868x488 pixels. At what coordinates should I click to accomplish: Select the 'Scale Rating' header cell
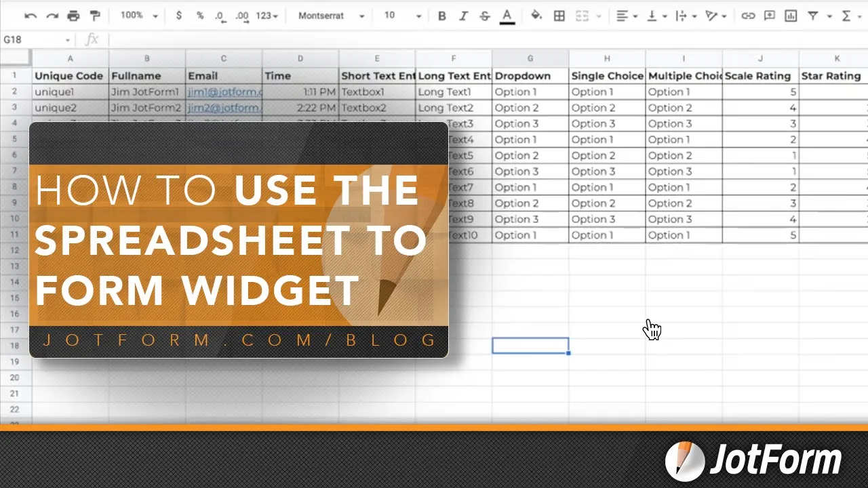[761, 76]
